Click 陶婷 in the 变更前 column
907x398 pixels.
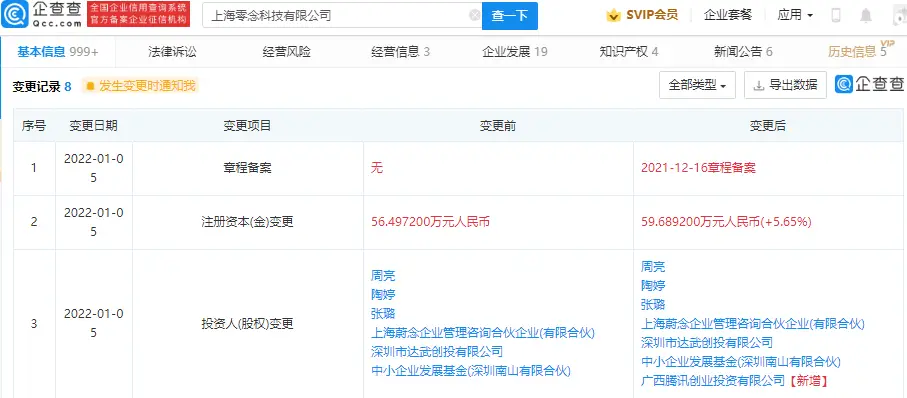[383, 294]
